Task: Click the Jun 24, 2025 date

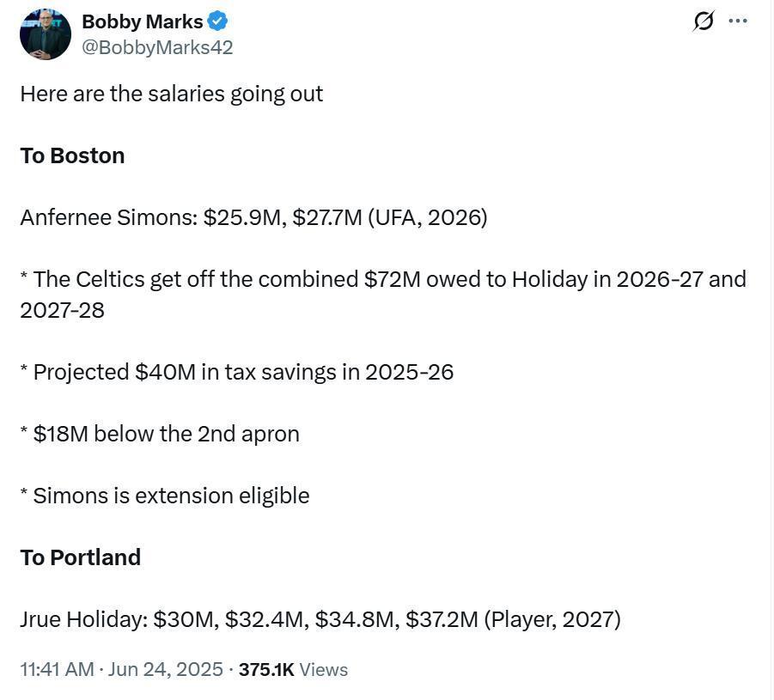Action: click(165, 669)
